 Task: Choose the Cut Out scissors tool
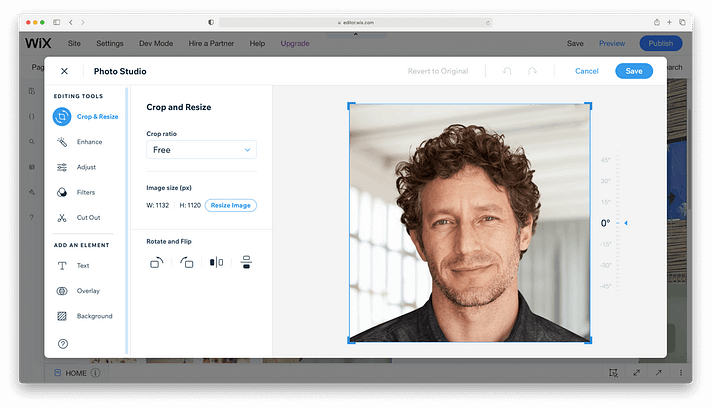pyautogui.click(x=62, y=217)
